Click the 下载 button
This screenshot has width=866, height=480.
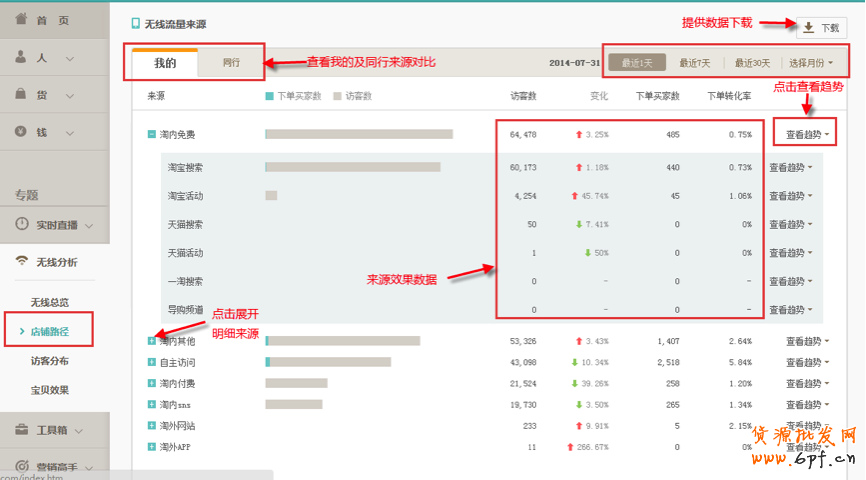point(821,28)
